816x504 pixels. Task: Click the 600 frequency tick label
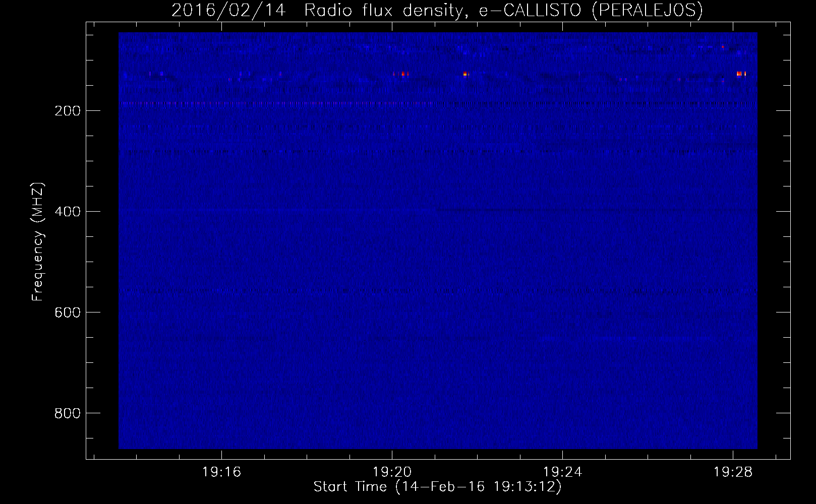pyautogui.click(x=67, y=312)
